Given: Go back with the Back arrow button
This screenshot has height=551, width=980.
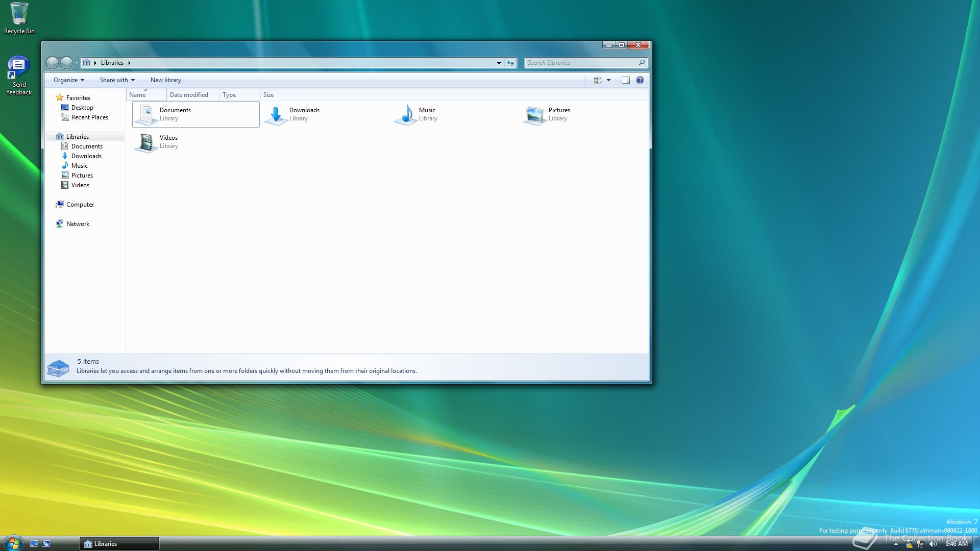Looking at the screenshot, I should [52, 63].
